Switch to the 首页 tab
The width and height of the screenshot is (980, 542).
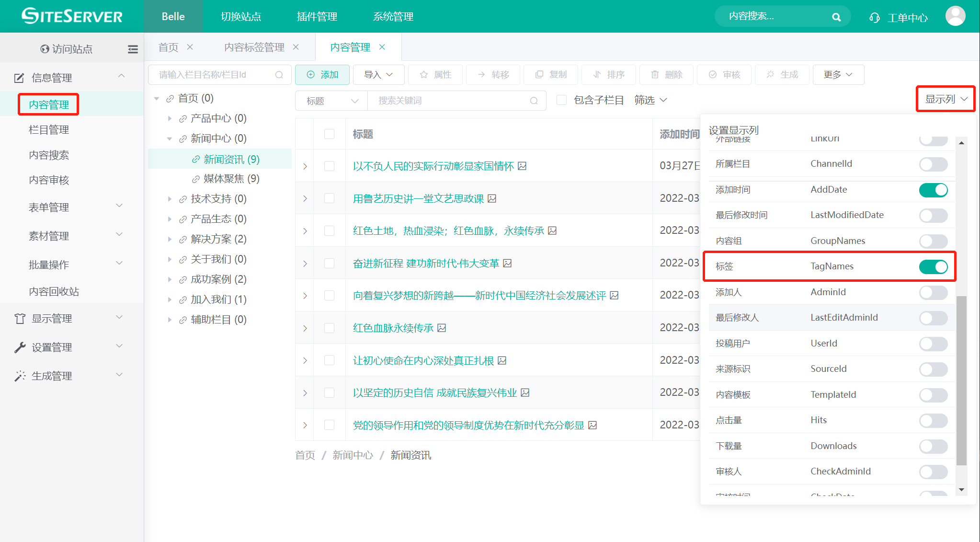click(x=168, y=47)
